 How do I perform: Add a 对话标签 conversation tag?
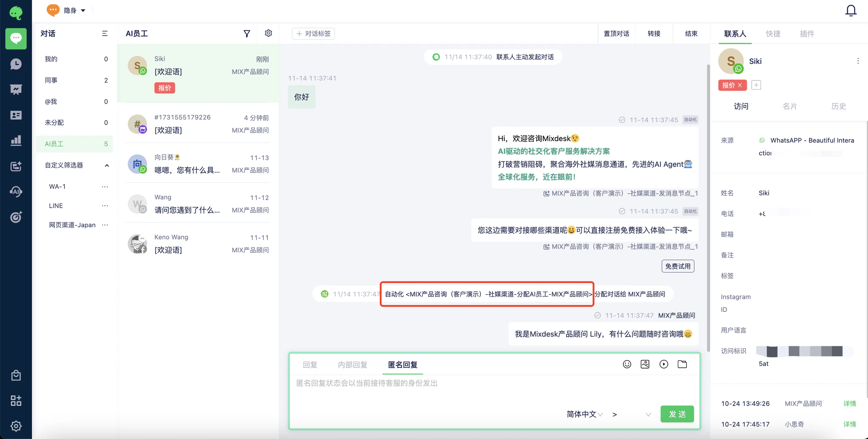[x=313, y=33]
